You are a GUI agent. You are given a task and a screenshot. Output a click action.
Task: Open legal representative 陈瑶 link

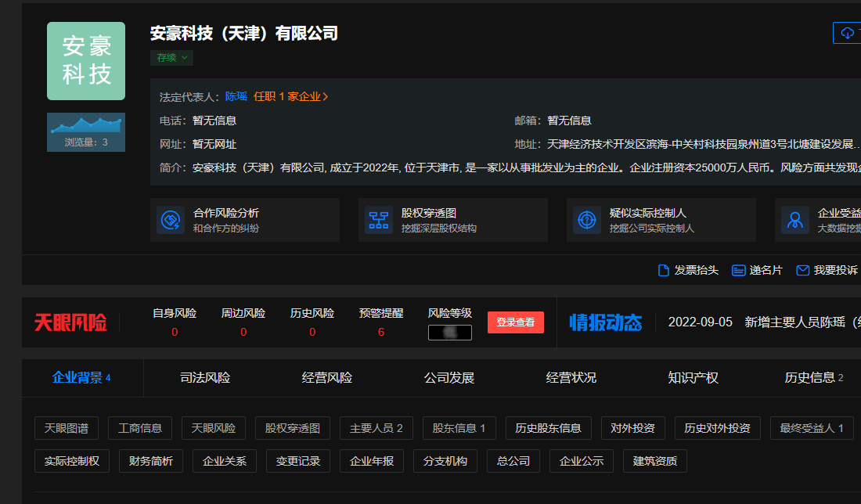pyautogui.click(x=236, y=96)
